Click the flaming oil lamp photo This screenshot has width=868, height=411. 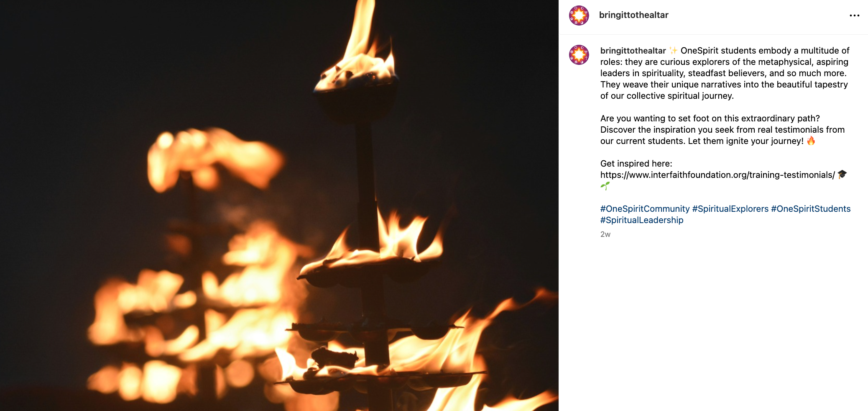(x=279, y=205)
